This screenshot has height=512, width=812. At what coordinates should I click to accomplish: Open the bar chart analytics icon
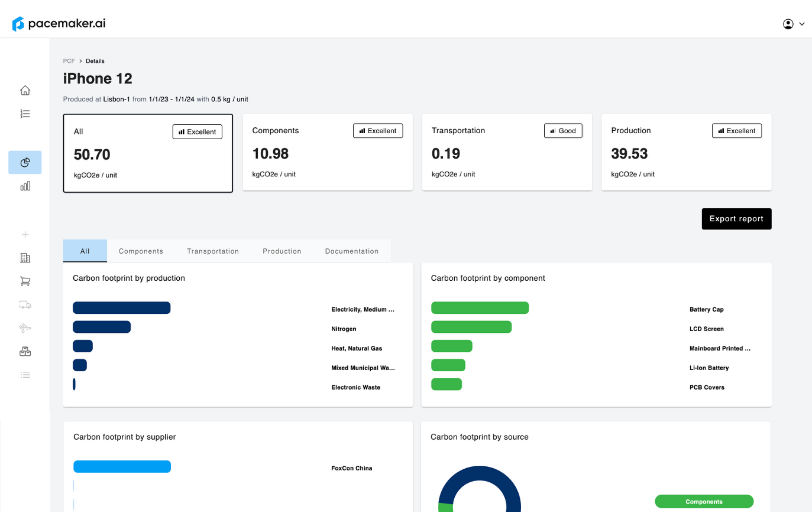click(25, 186)
